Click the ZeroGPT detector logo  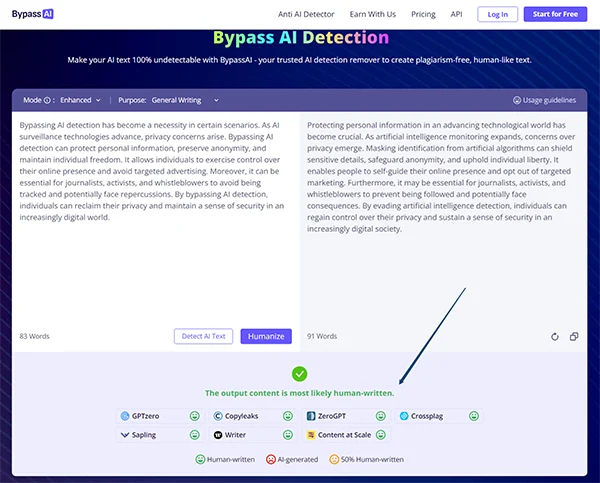[x=311, y=416]
